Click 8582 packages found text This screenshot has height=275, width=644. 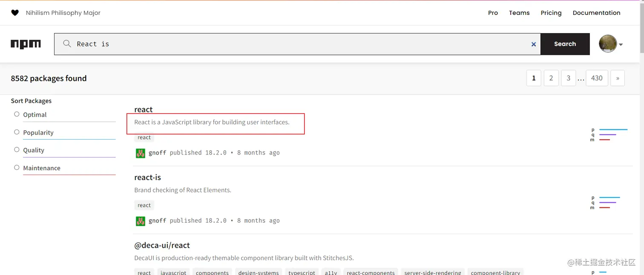point(49,78)
